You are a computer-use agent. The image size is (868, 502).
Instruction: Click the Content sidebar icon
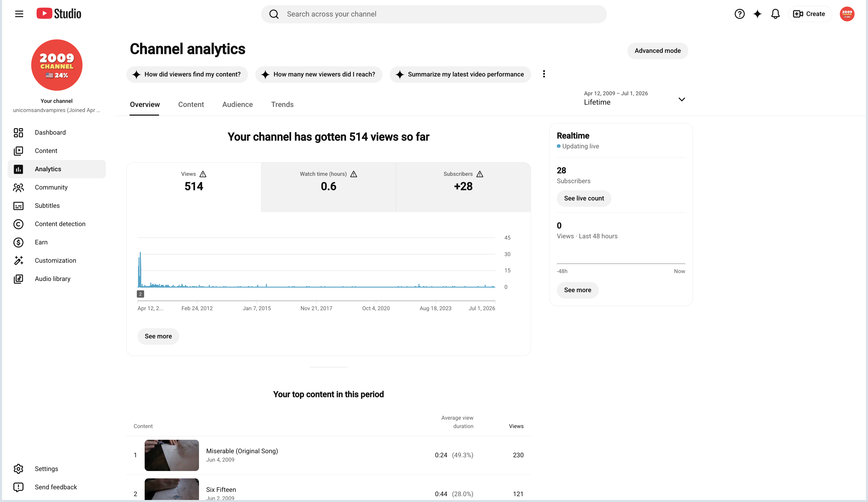coord(18,151)
